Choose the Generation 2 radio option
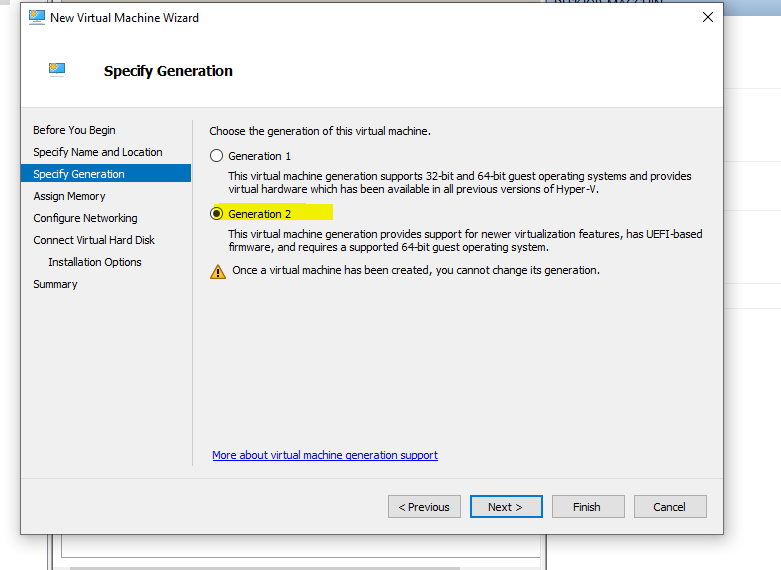This screenshot has width=781, height=570. coord(216,213)
